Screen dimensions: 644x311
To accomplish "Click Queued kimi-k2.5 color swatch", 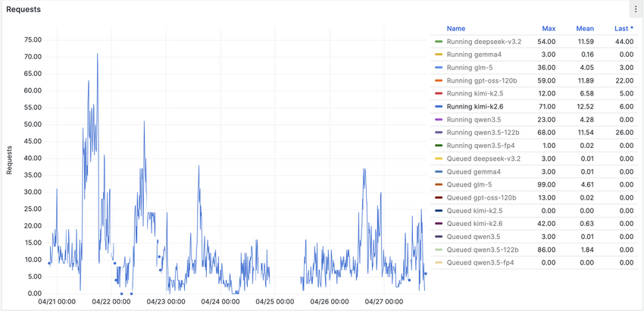I will point(439,211).
